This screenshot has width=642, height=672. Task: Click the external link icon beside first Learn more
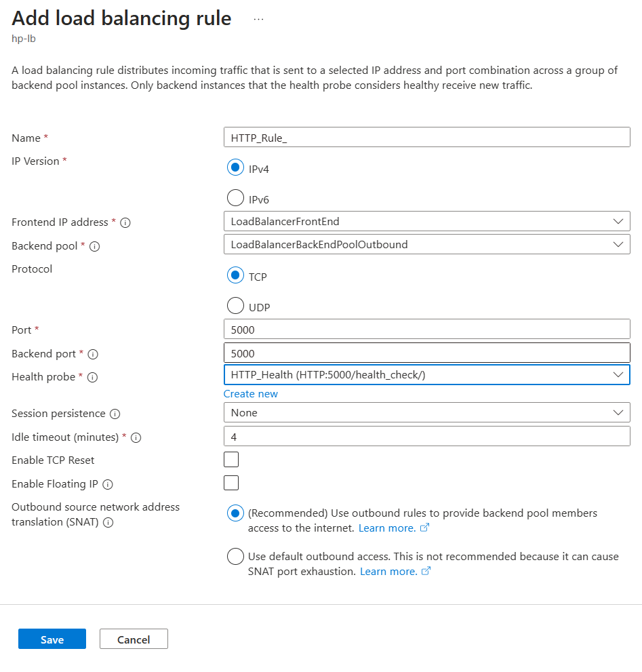[x=424, y=528]
